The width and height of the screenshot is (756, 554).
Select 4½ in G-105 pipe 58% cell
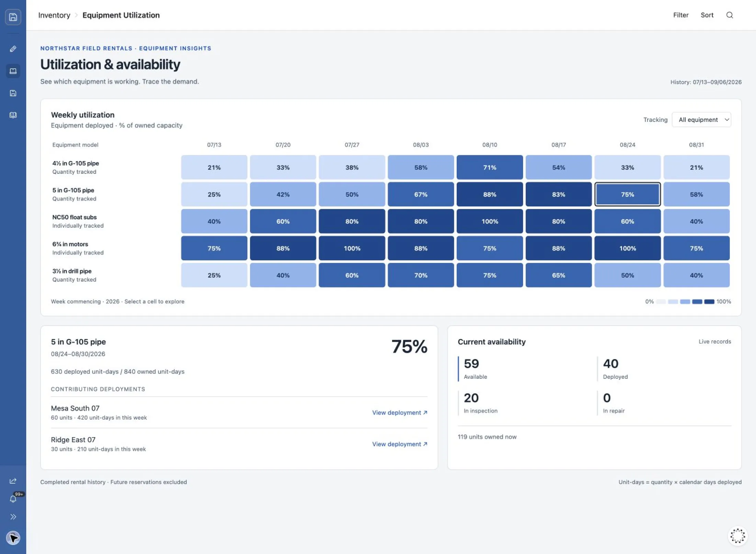point(421,167)
